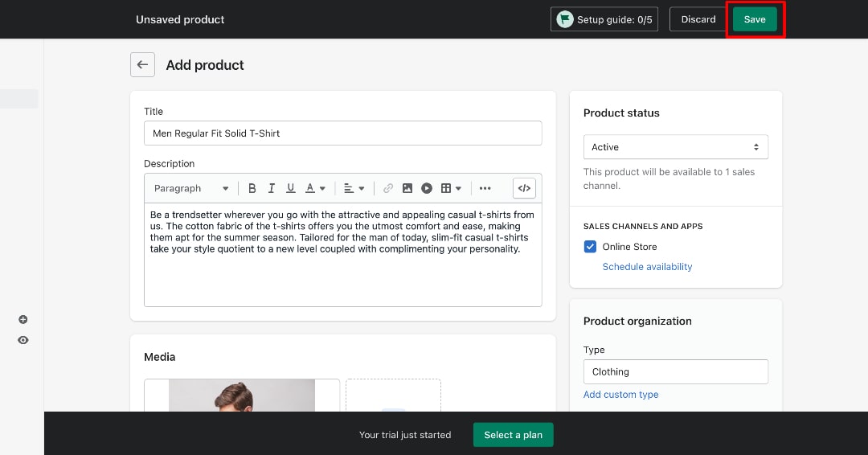Click the 'Your trial just started' text
The width and height of the screenshot is (868, 455).
405,435
